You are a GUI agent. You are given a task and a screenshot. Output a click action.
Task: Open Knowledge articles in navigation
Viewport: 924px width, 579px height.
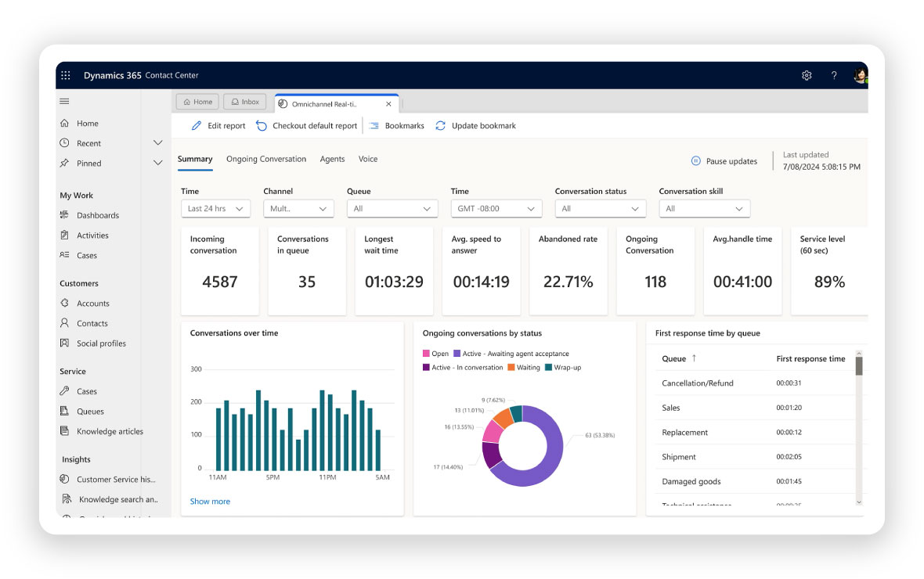pyautogui.click(x=110, y=431)
